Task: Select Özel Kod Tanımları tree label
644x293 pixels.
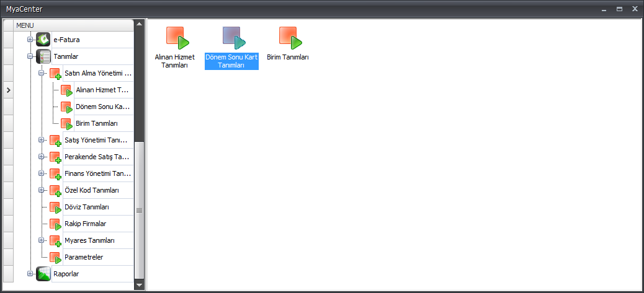Action: point(92,191)
